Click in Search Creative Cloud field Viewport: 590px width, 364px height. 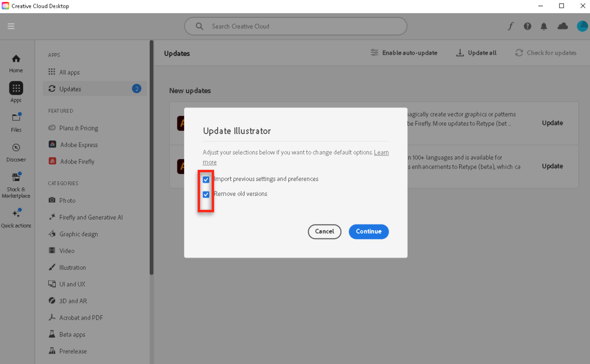(x=296, y=26)
